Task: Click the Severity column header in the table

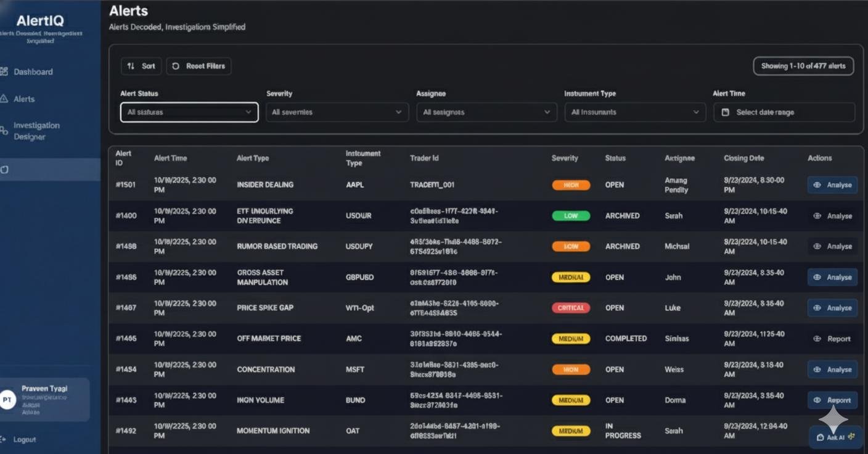Action: point(565,158)
